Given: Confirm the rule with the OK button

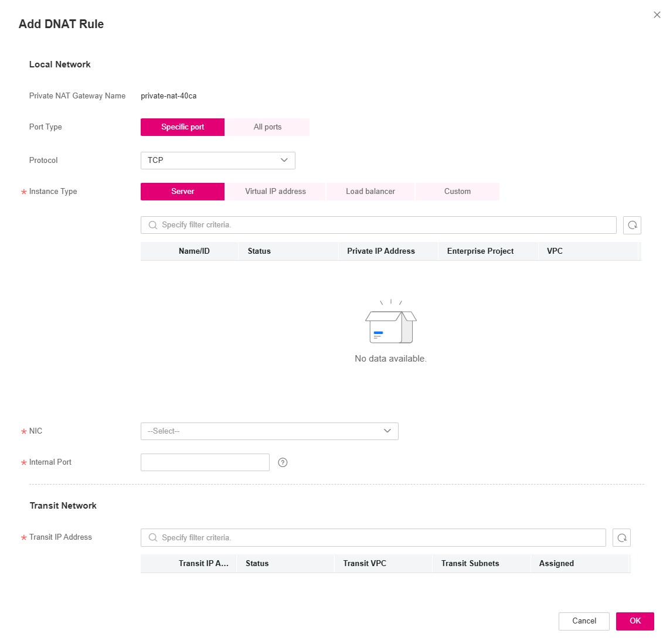Looking at the screenshot, I should (635, 621).
